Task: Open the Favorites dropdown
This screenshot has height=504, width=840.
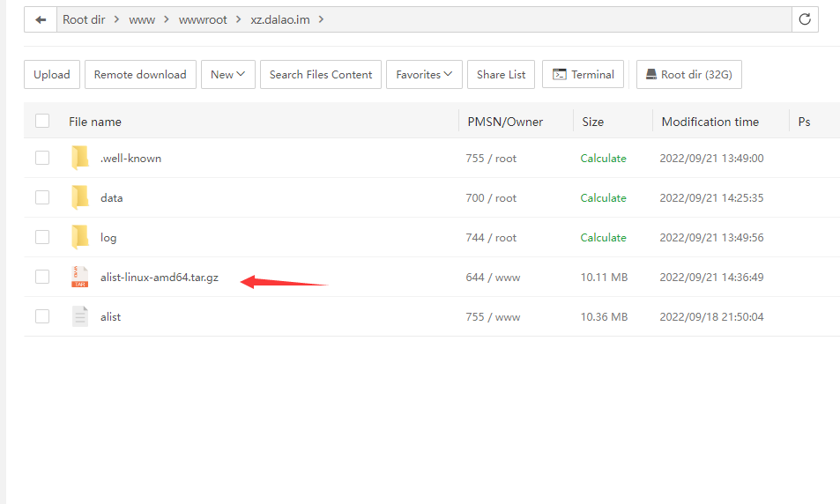Action: coord(424,75)
